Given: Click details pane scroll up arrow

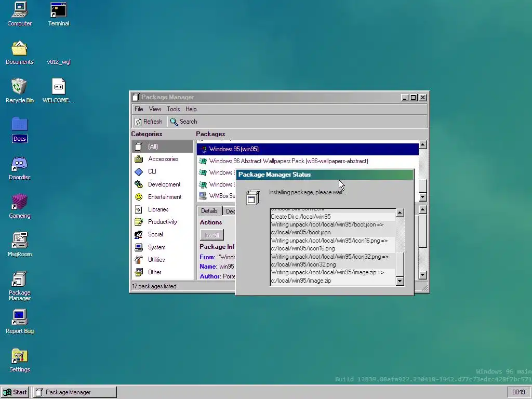Looking at the screenshot, I should click(x=422, y=210).
